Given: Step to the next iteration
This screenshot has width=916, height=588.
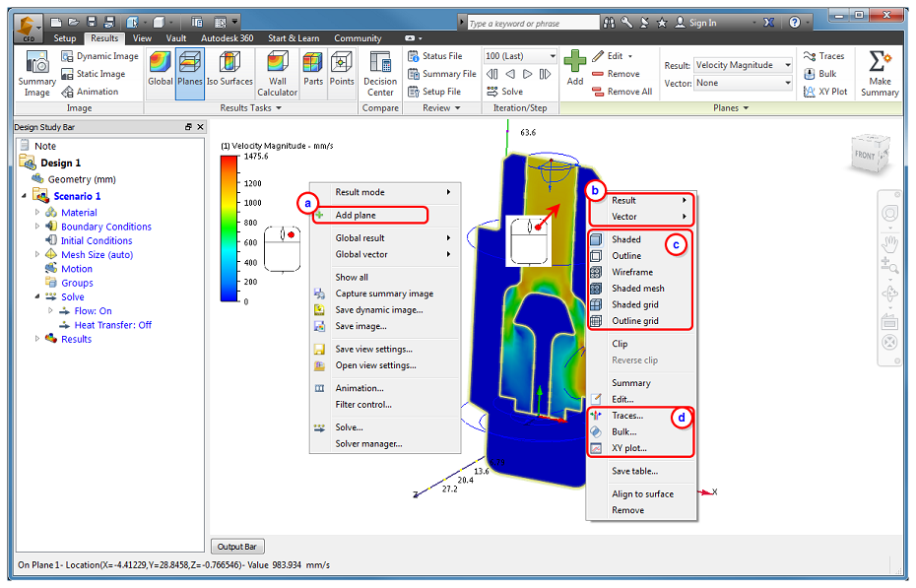Looking at the screenshot, I should 527,74.
